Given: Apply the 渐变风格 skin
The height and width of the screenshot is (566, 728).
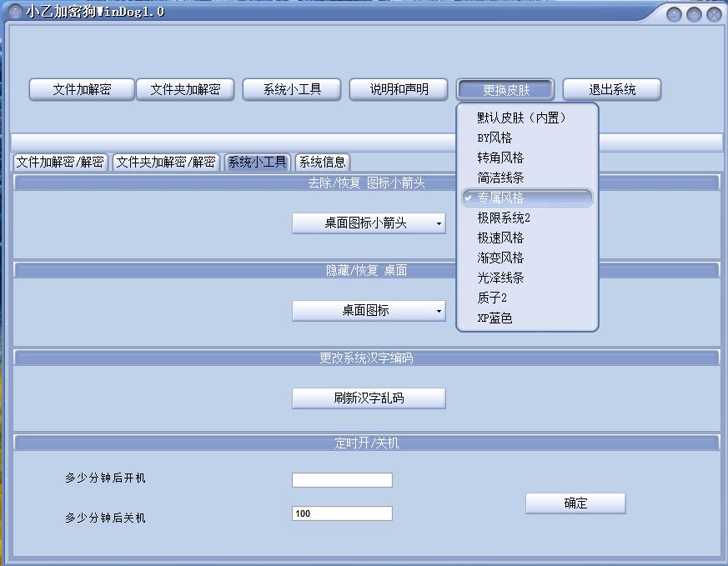Looking at the screenshot, I should [x=527, y=258].
